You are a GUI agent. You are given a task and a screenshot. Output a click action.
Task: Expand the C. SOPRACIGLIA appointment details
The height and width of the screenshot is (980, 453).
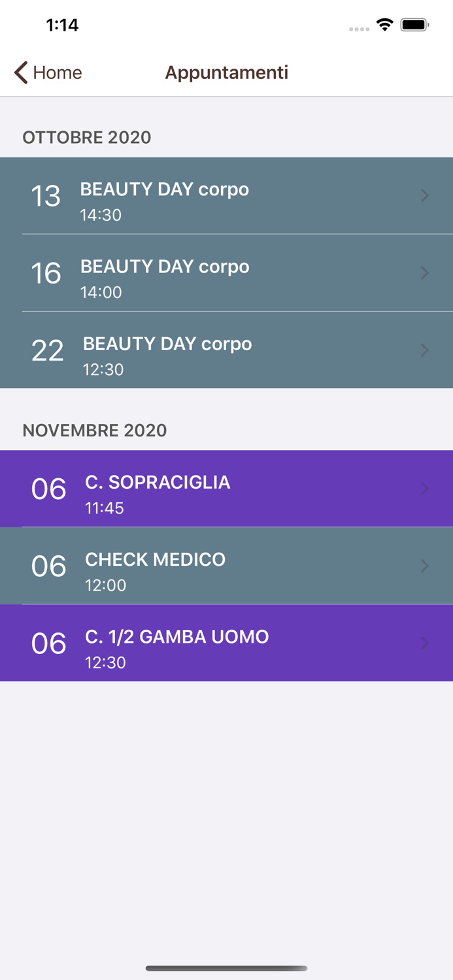pyautogui.click(x=425, y=489)
